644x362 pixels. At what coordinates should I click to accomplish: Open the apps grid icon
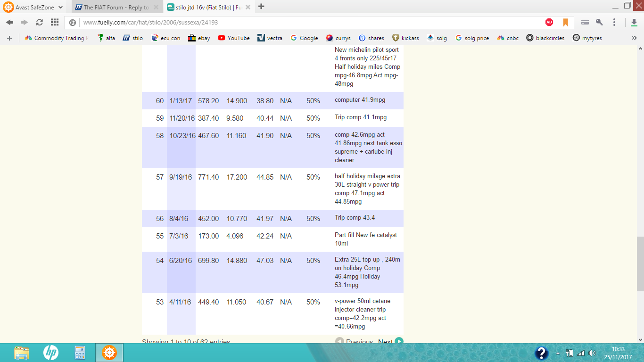click(55, 22)
